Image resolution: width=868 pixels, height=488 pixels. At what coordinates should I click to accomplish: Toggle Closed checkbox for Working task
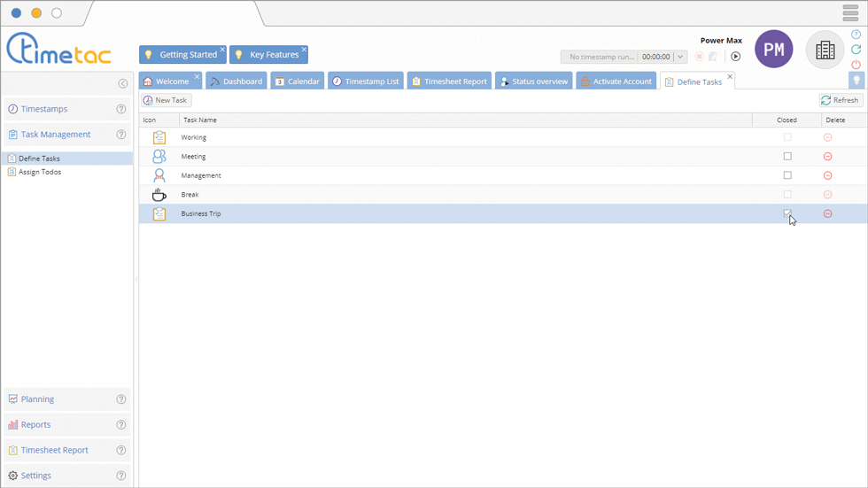coord(787,137)
